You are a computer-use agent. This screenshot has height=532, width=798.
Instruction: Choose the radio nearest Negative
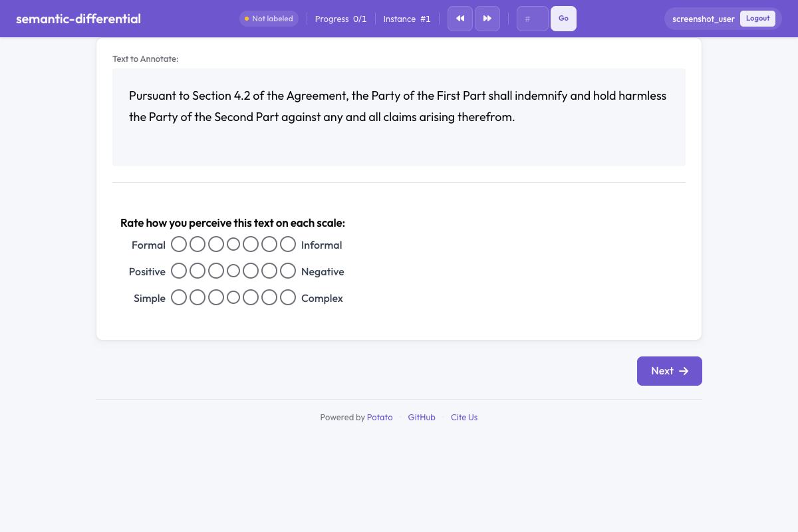click(x=288, y=271)
